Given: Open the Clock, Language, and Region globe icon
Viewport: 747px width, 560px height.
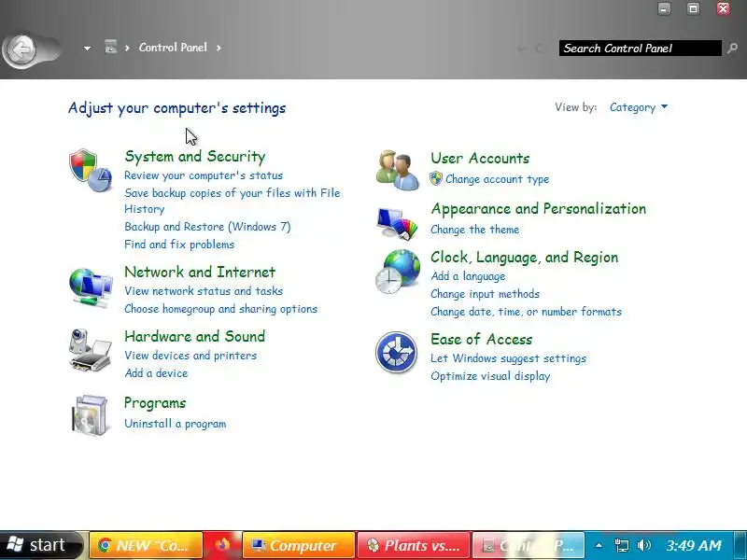Looking at the screenshot, I should (398, 272).
